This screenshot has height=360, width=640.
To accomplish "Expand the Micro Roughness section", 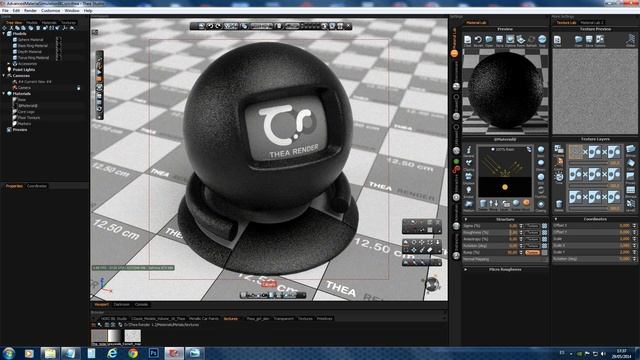I will [x=466, y=269].
